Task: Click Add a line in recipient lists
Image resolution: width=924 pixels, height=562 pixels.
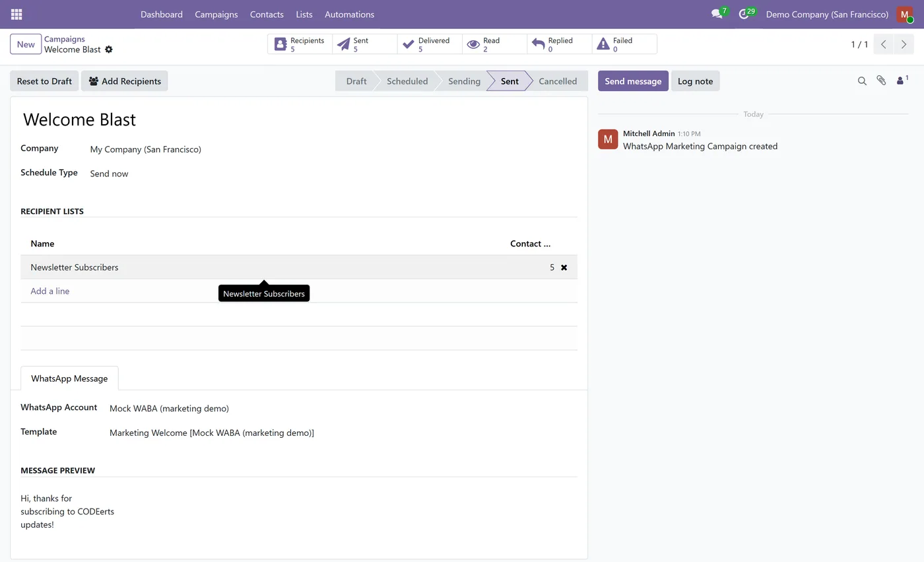Action: (x=50, y=291)
